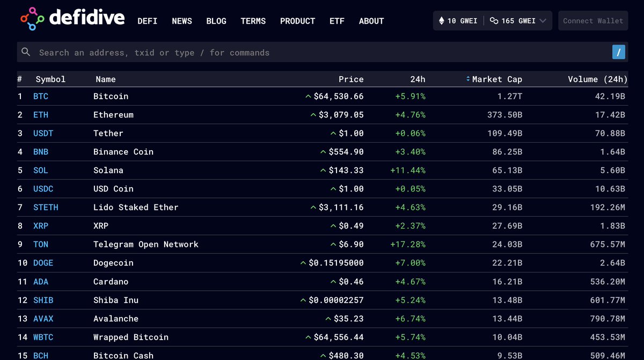Open the XRP symbol link
644x360 pixels.
(x=41, y=226)
